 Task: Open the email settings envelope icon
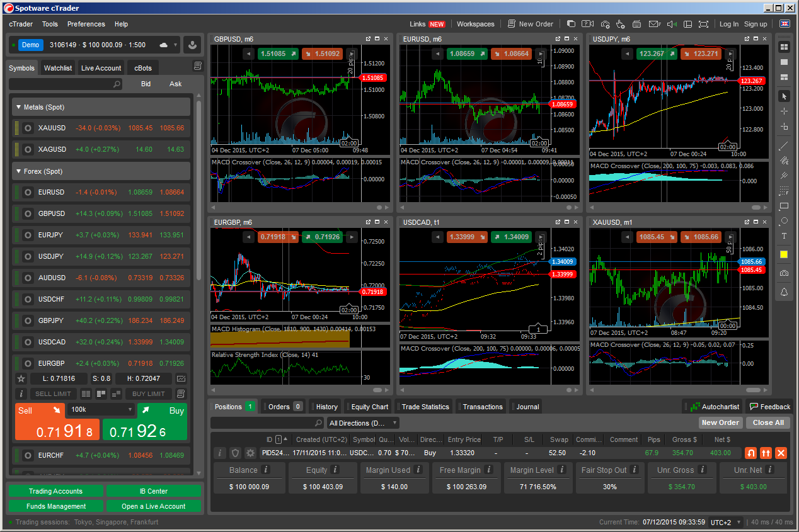coord(655,24)
